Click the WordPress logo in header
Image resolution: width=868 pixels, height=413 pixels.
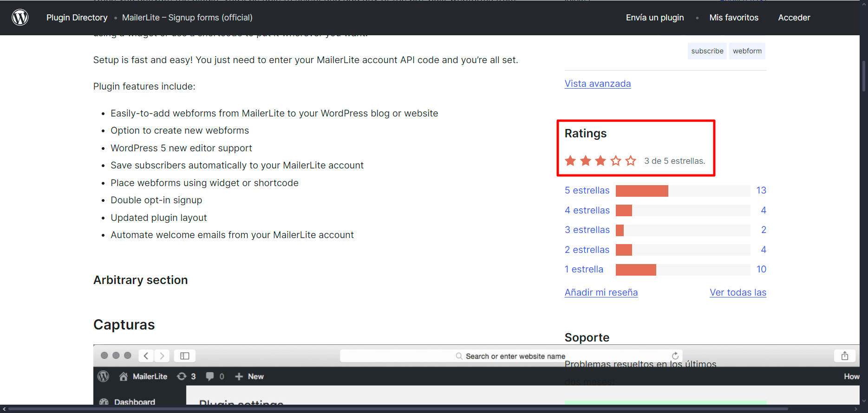20,18
